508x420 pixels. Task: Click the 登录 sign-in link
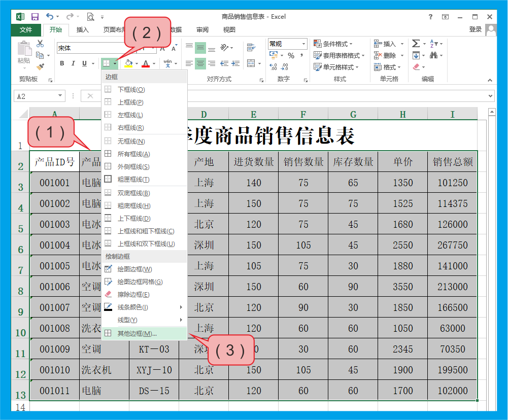pyautogui.click(x=476, y=29)
